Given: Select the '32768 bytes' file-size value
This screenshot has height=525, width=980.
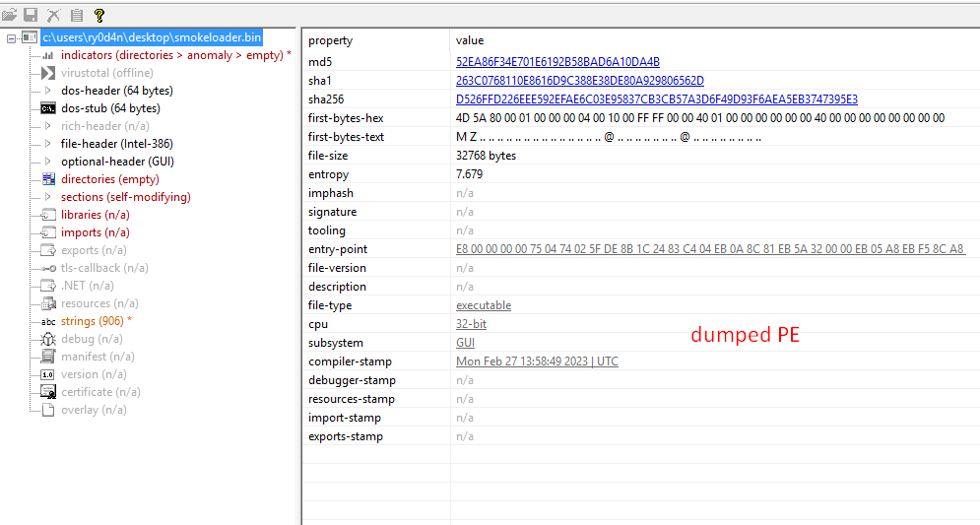Looking at the screenshot, I should (x=486, y=156).
